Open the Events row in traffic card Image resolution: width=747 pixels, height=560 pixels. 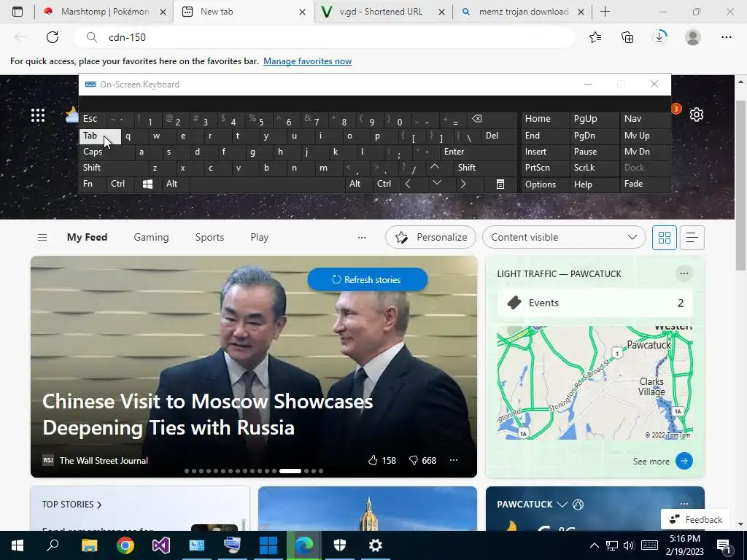click(595, 303)
